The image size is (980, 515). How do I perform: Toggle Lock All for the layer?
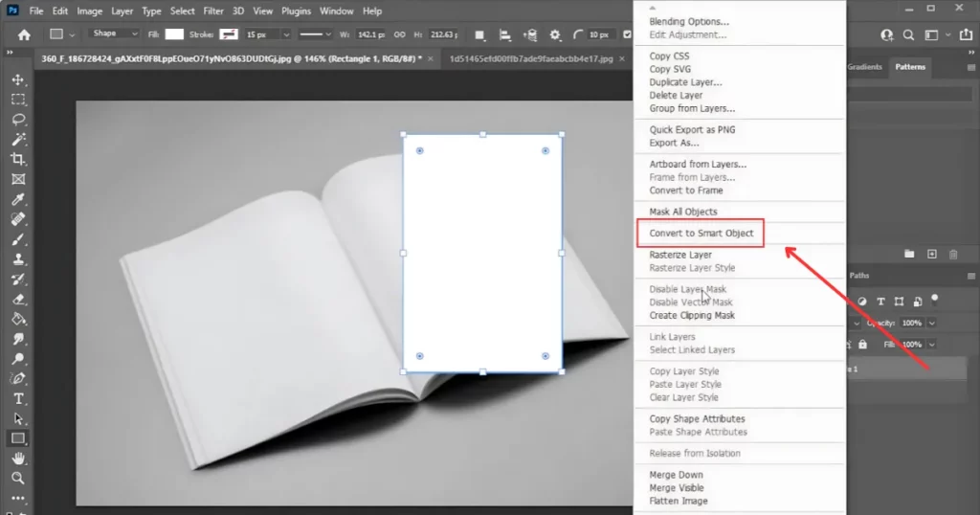[862, 345]
